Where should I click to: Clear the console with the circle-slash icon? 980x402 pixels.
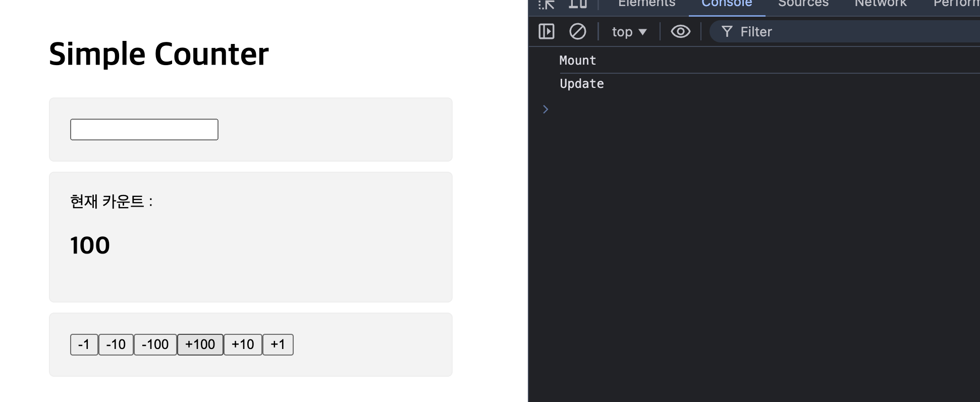point(578,32)
